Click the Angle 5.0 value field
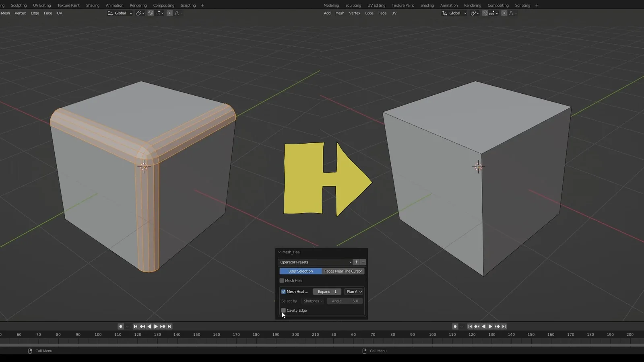 pos(345,301)
